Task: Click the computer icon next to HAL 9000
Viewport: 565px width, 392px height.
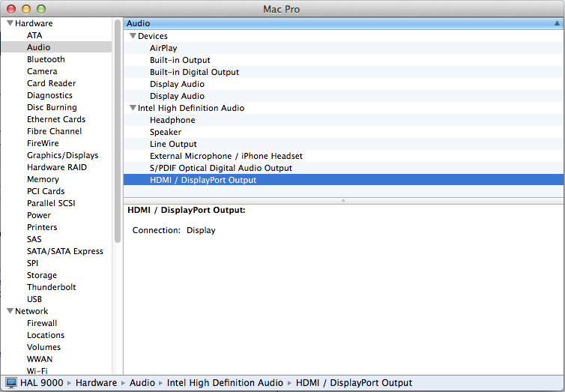Action: pos(11,383)
